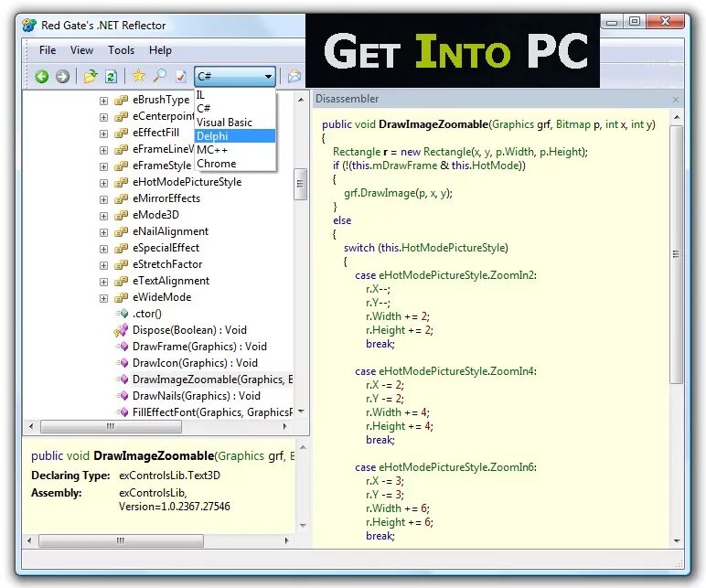706x588 pixels.
Task: Click the eTextAlignment enum icon
Action: pos(121,282)
